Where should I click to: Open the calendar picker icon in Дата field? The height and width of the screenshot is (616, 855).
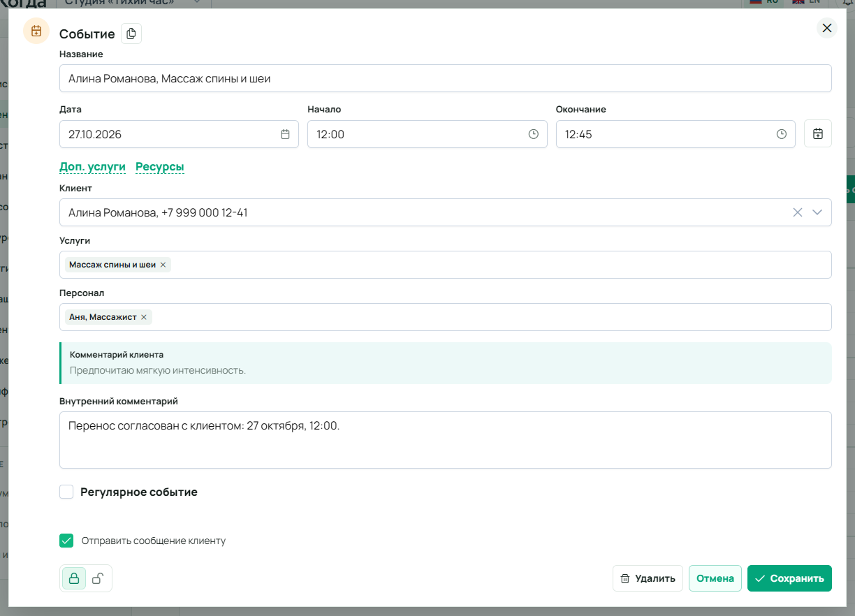click(285, 134)
